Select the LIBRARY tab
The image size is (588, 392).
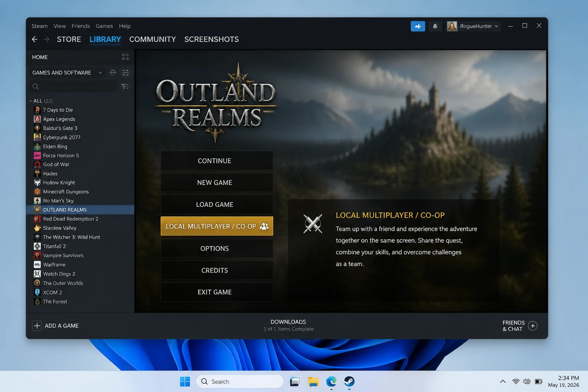105,39
